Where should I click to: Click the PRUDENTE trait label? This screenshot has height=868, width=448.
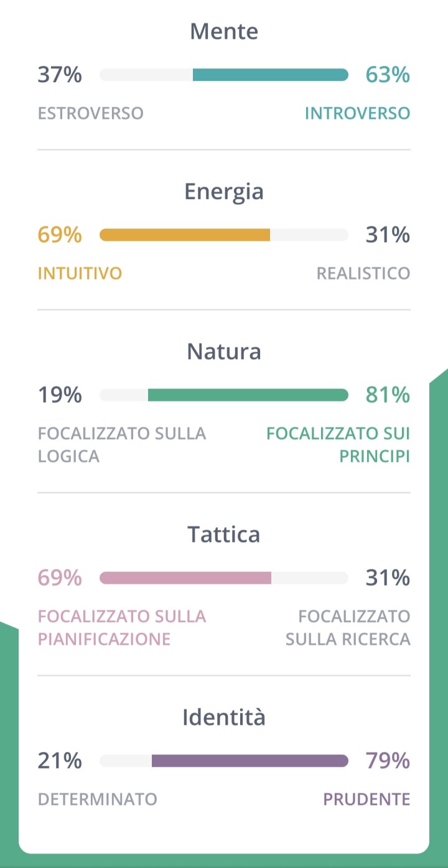[x=366, y=799]
